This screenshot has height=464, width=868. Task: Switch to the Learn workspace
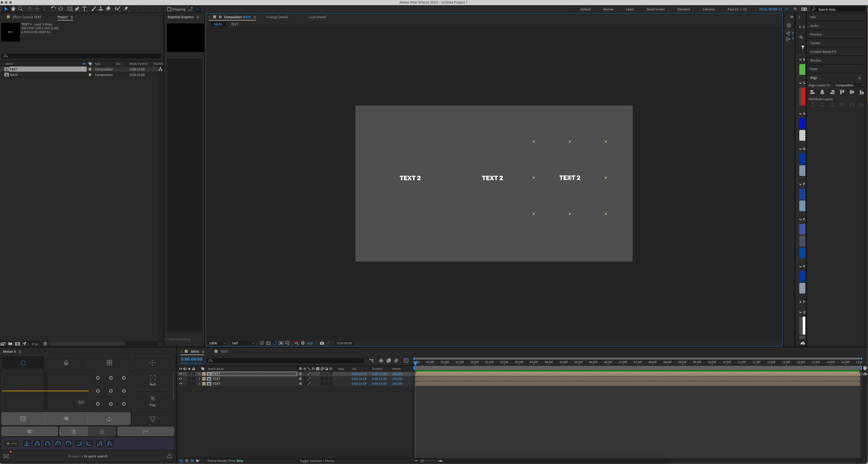(629, 9)
